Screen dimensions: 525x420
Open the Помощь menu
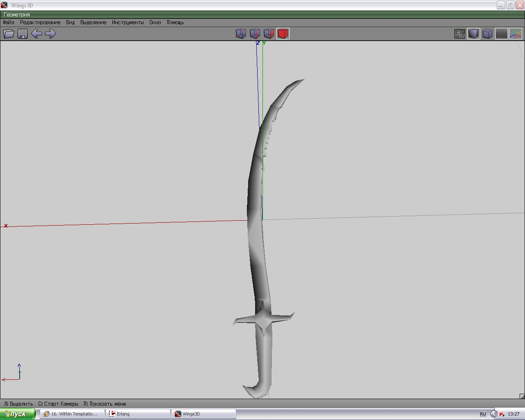pyautogui.click(x=175, y=23)
